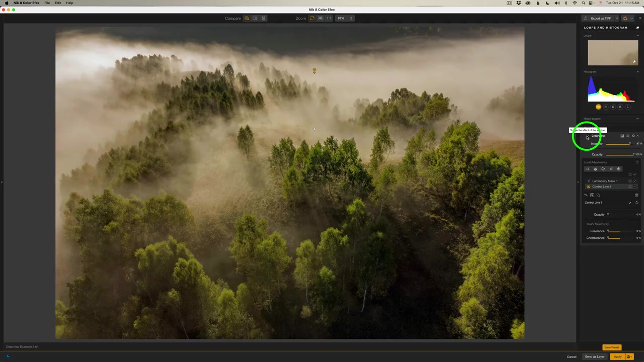Select the Luminosity Mask 1 row
The width and height of the screenshot is (644, 362).
(611, 181)
